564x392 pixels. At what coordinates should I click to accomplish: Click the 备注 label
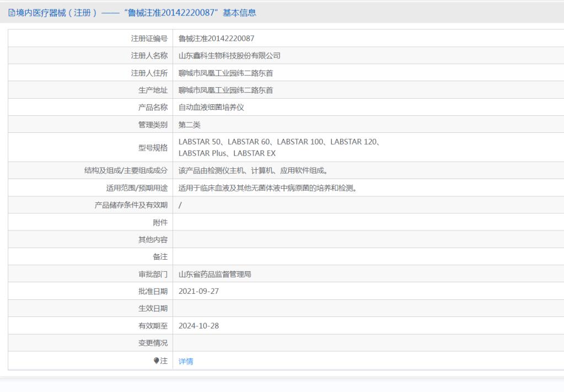(x=160, y=257)
